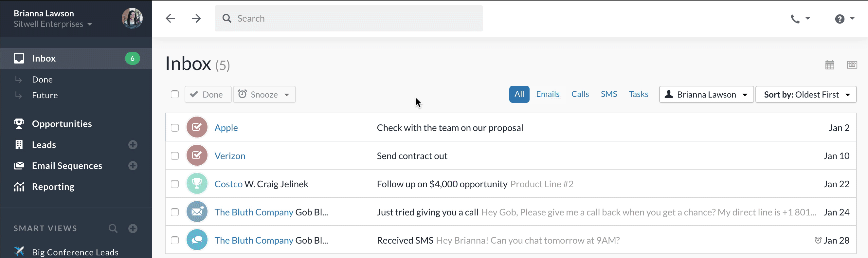The height and width of the screenshot is (258, 868).
Task: Click the Apple task checkmark icon
Action: point(197,127)
